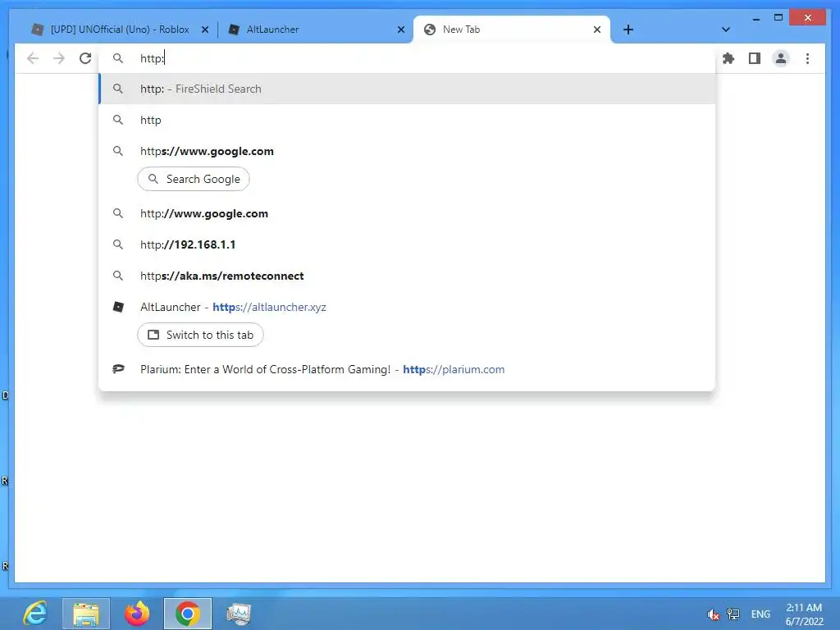Open the clock showing 2:11 AM
Screen dimensions: 840x630
[x=804, y=614]
